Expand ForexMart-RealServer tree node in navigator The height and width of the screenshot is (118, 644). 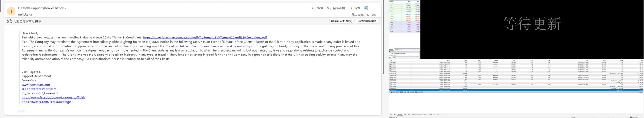[x=391, y=54]
